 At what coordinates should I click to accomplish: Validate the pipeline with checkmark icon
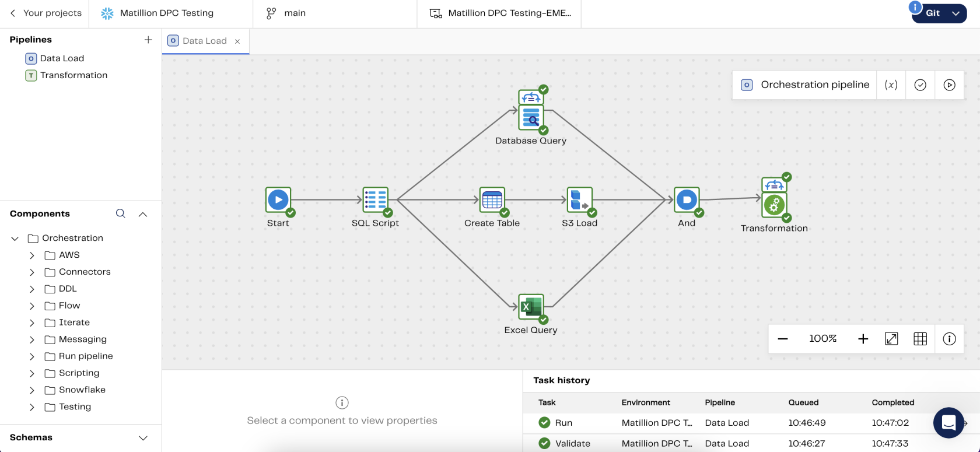click(920, 85)
